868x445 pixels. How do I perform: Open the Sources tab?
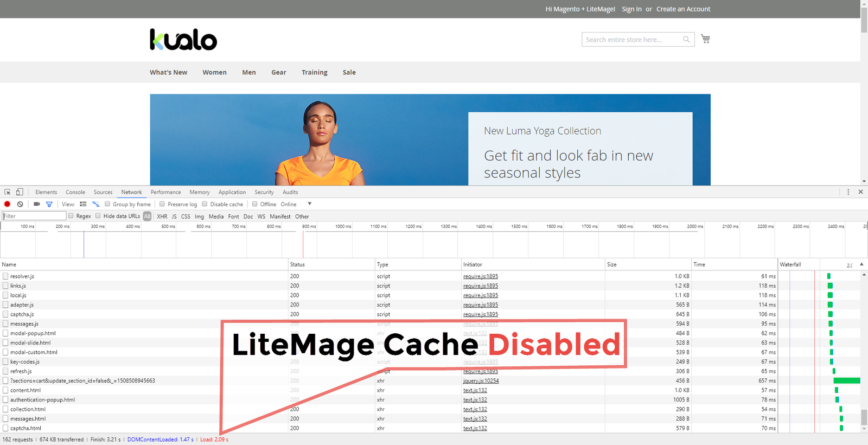pos(103,192)
